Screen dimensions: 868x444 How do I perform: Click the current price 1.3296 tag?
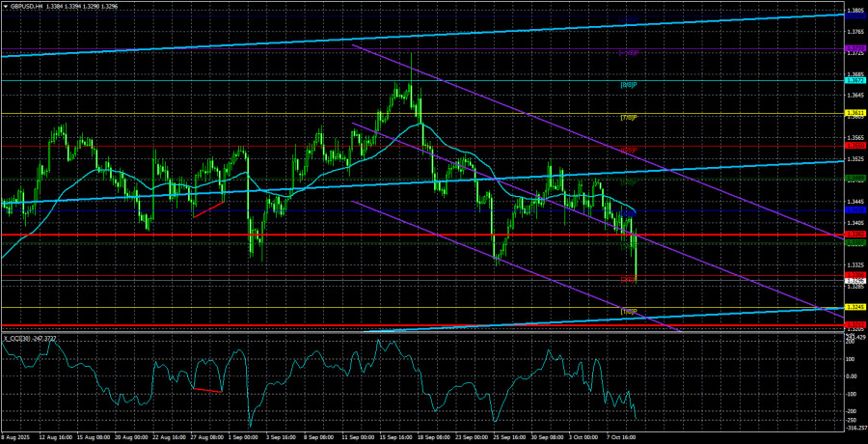[854, 281]
